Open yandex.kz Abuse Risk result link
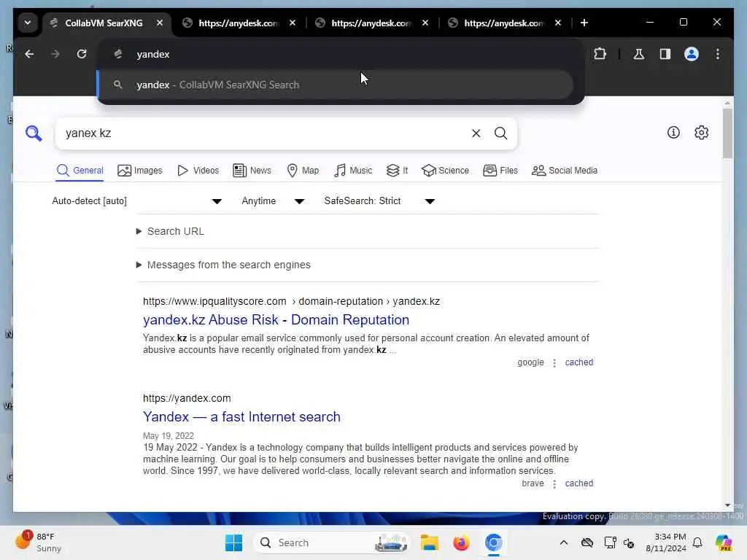 click(276, 320)
